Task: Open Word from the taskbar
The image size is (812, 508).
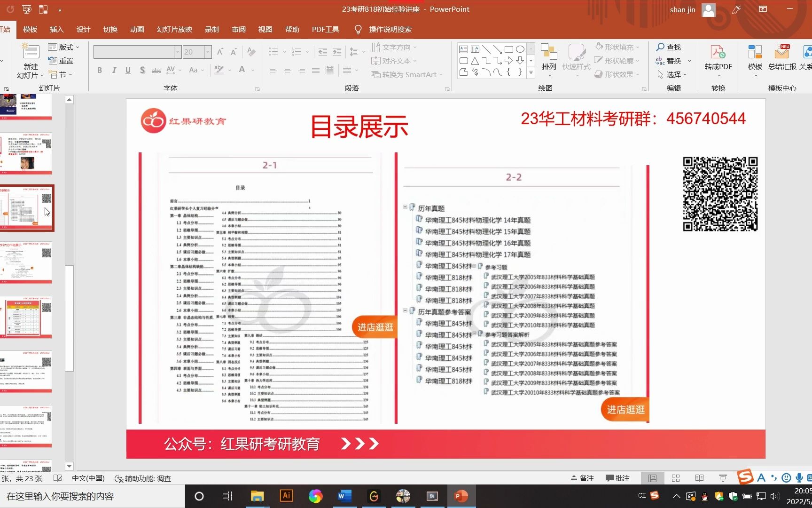Action: click(344, 496)
